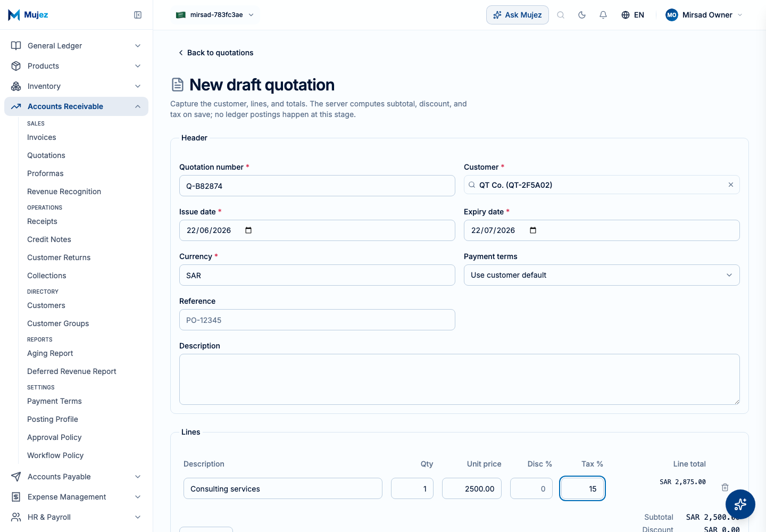The width and height of the screenshot is (766, 532).
Task: Click the Ask Mujez button
Action: coord(518,15)
